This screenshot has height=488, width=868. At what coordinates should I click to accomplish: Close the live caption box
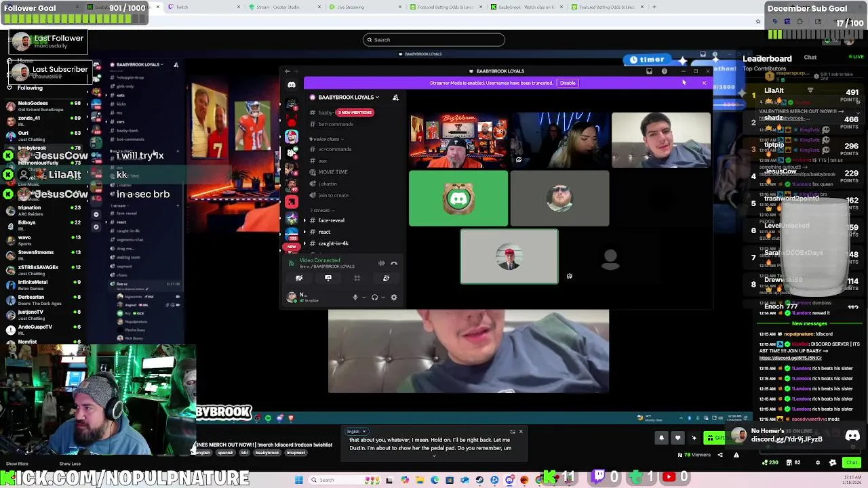(x=521, y=432)
